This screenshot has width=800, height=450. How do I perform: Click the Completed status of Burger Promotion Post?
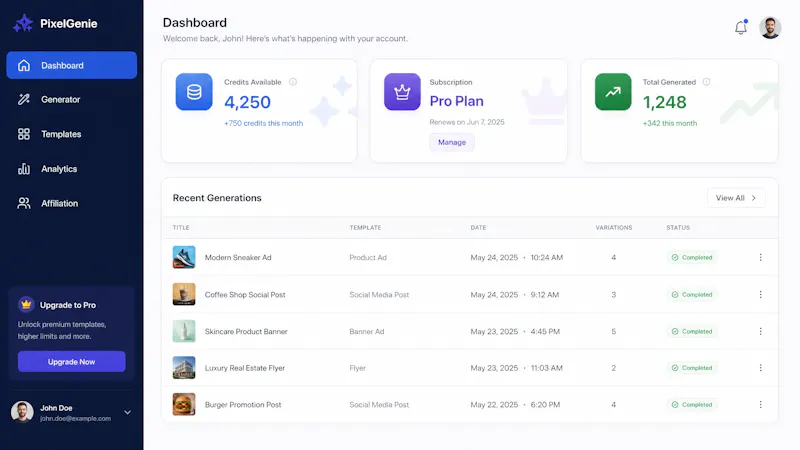click(x=692, y=405)
